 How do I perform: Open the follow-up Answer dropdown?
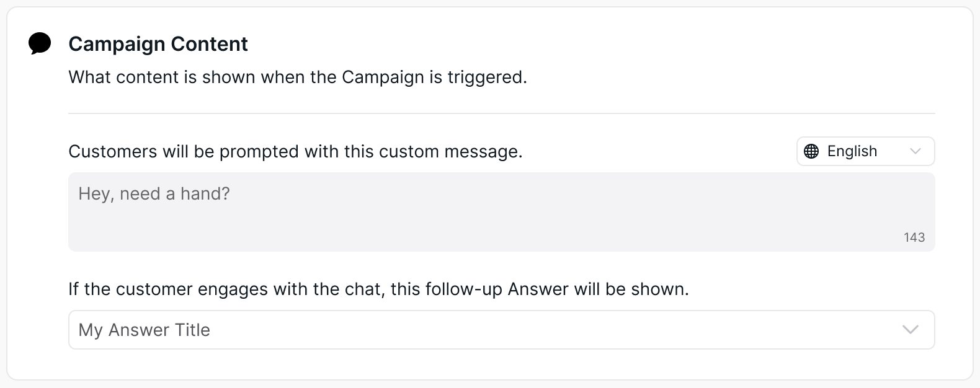pyautogui.click(x=501, y=330)
